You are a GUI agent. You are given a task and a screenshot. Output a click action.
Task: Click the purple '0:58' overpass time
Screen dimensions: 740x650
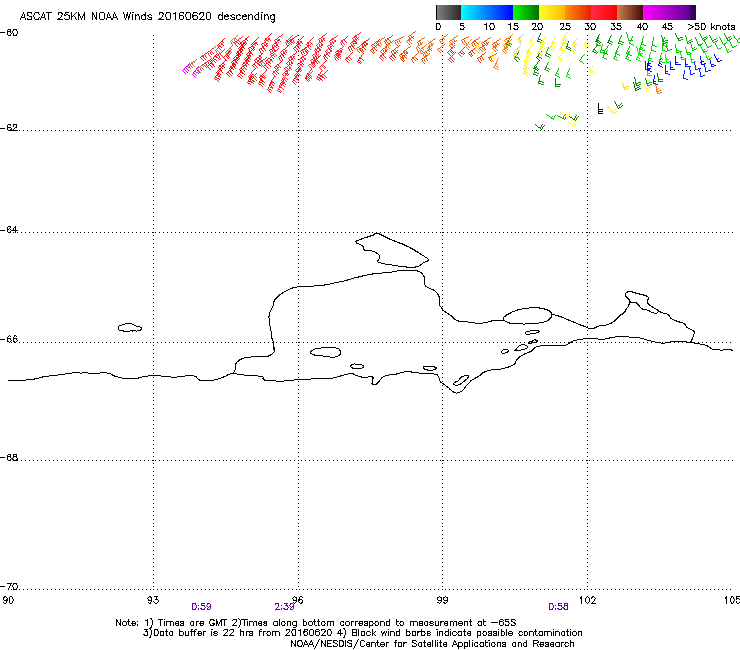tap(558, 607)
